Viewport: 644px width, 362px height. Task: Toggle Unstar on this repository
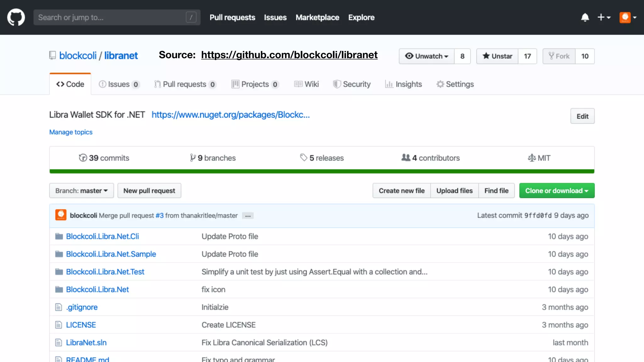(x=497, y=56)
